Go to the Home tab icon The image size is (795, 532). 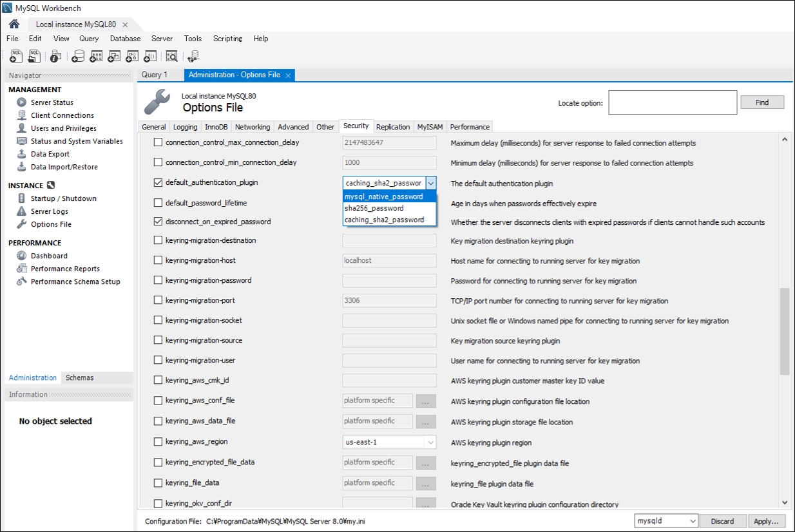[14, 24]
